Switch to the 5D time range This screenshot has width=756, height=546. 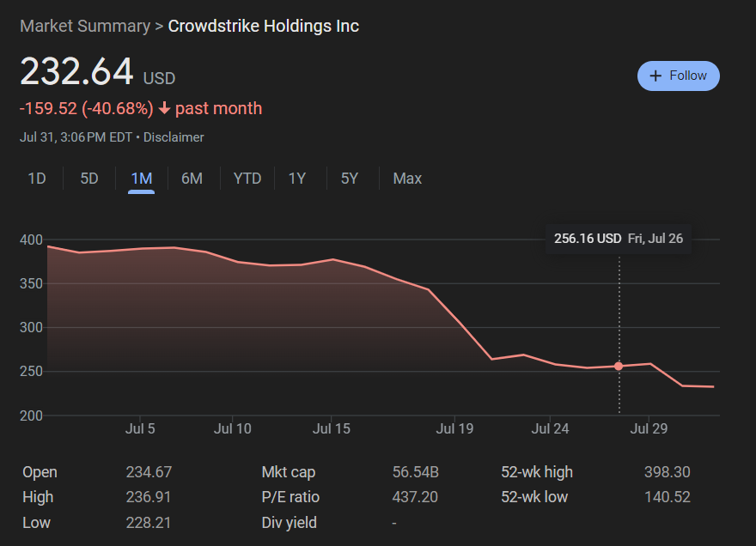[x=89, y=179]
